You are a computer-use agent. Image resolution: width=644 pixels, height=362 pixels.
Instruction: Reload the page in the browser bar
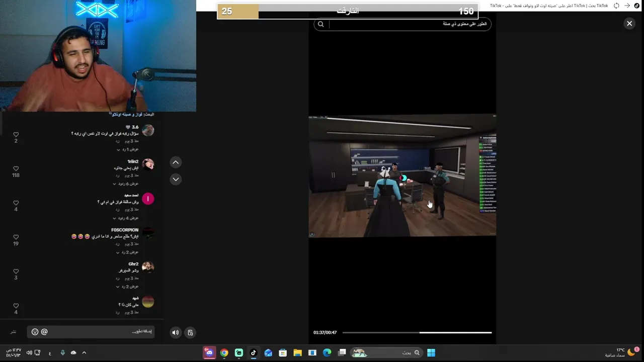616,6
